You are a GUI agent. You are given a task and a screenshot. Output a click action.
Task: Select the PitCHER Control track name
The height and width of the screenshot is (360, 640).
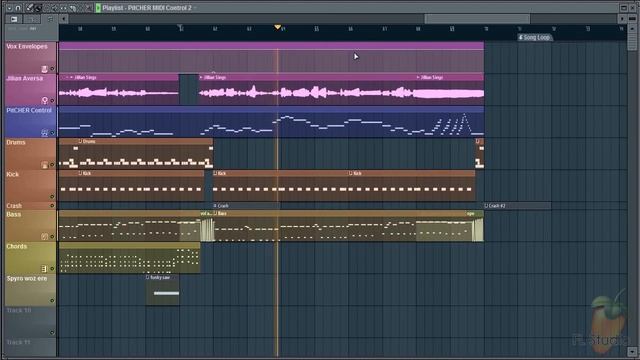[29, 110]
